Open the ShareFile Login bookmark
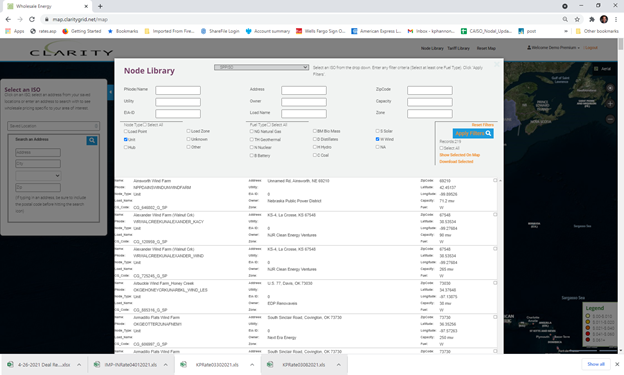This screenshot has width=624, height=375. [220, 31]
